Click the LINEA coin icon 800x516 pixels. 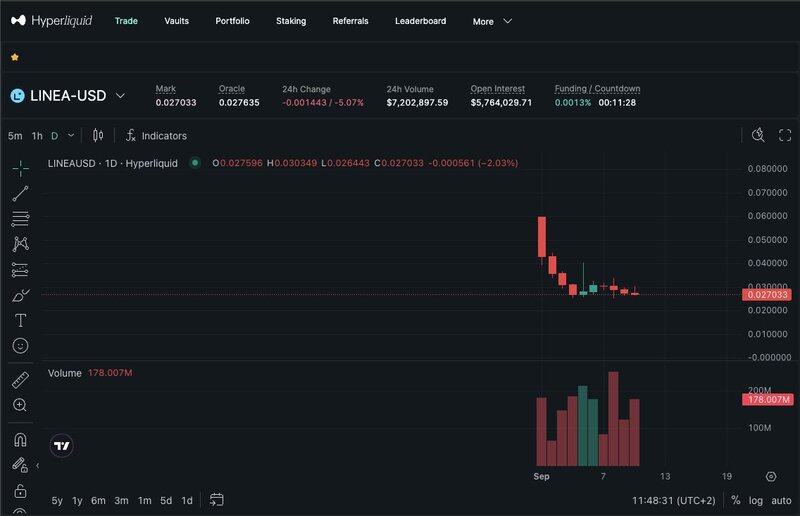click(17, 95)
